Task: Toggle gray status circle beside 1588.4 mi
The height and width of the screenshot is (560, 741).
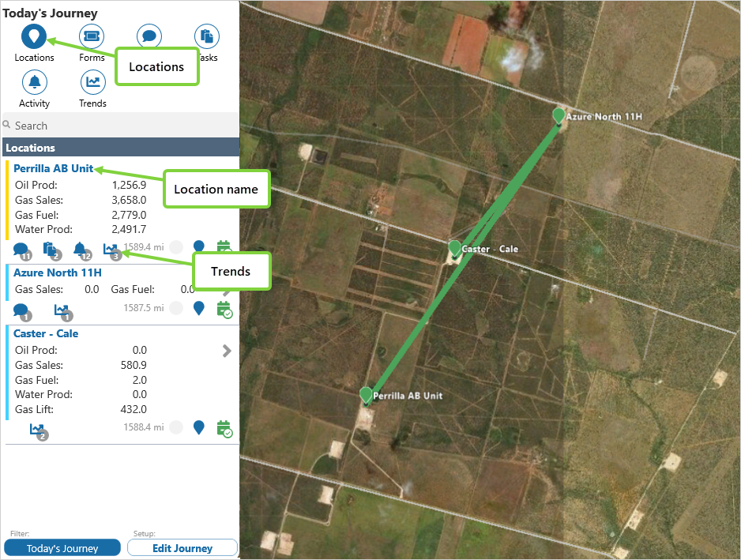Action: [x=176, y=427]
